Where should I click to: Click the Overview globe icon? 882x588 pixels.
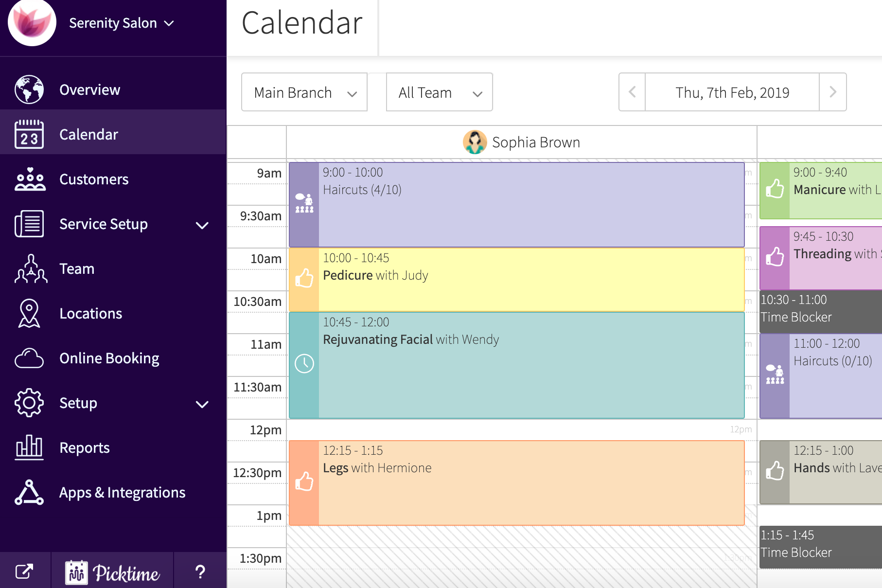click(x=29, y=89)
